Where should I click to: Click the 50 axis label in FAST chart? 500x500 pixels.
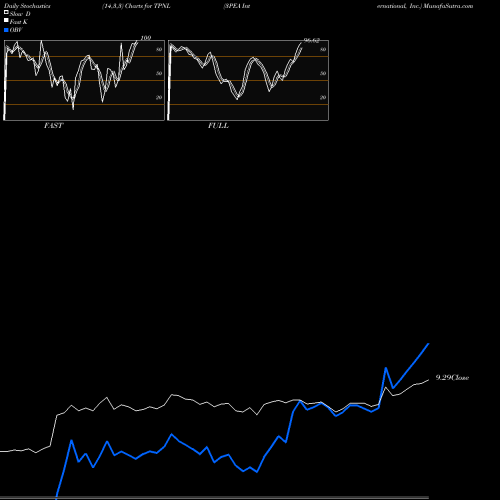click(159, 73)
